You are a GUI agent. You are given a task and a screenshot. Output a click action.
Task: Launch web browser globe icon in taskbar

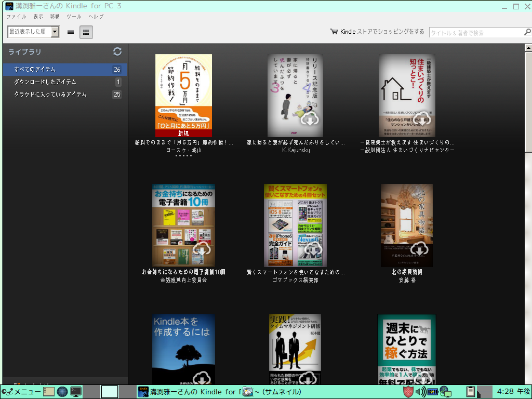click(62, 392)
